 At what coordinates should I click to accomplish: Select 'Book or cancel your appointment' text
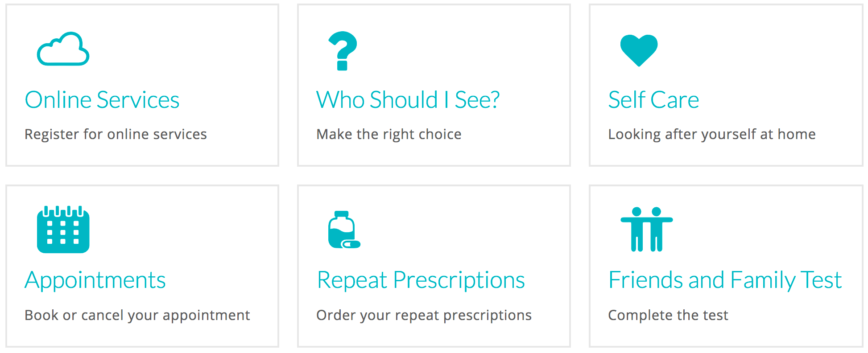pos(137,315)
